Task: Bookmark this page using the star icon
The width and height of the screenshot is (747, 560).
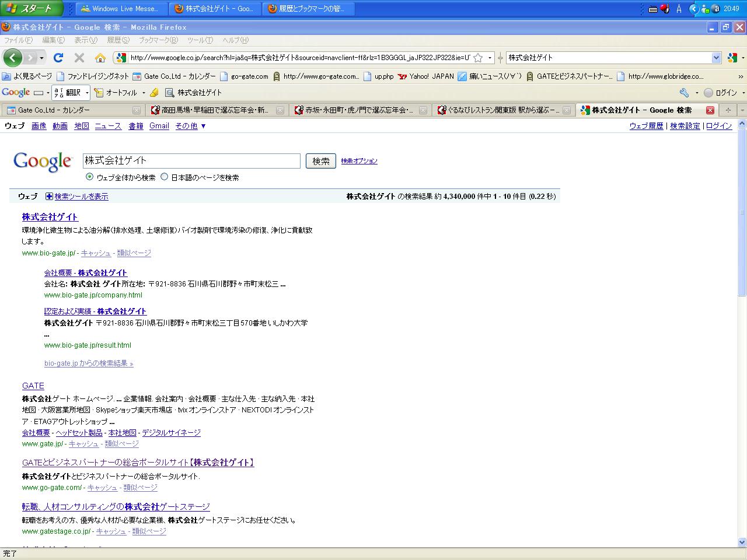Action: click(478, 58)
